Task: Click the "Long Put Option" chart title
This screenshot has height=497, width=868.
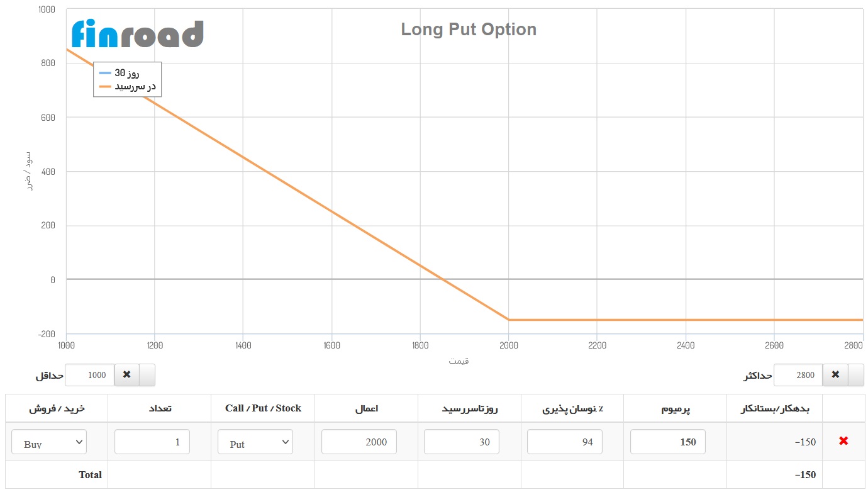Action: [469, 30]
